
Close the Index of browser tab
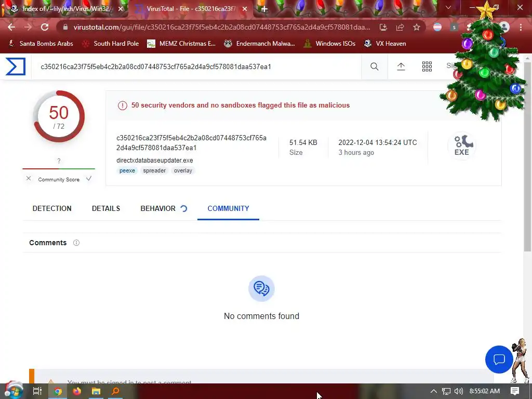[121, 9]
